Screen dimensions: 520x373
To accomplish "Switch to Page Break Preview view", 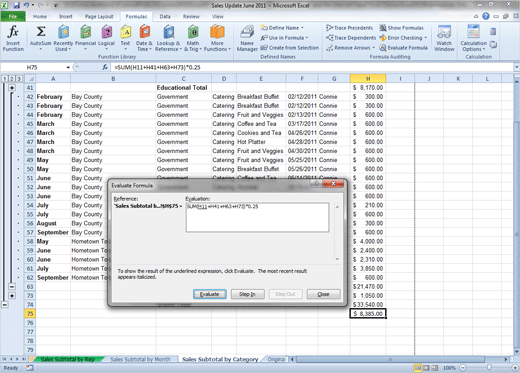I will (x=434, y=368).
